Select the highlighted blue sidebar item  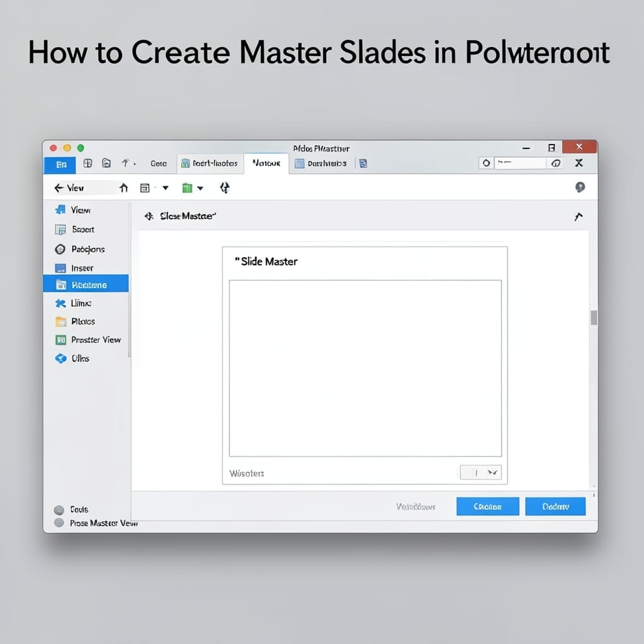pyautogui.click(x=86, y=284)
